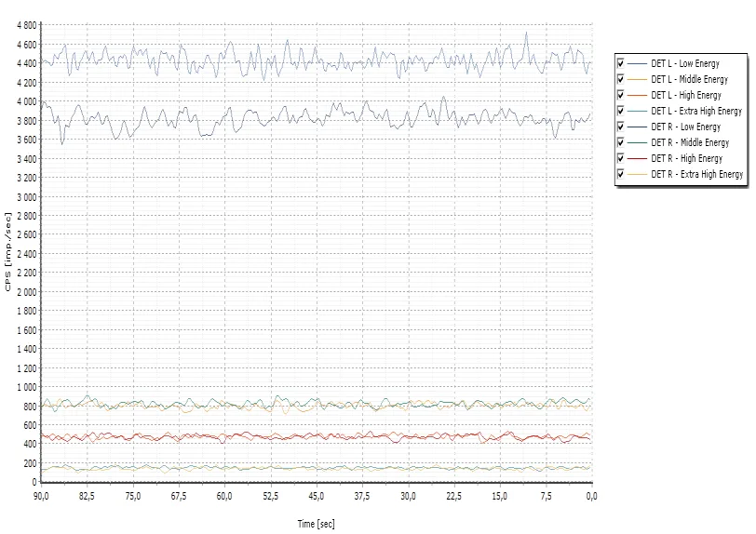
Task: Click the 30,0 x-axis tick label
Action: pos(409,496)
